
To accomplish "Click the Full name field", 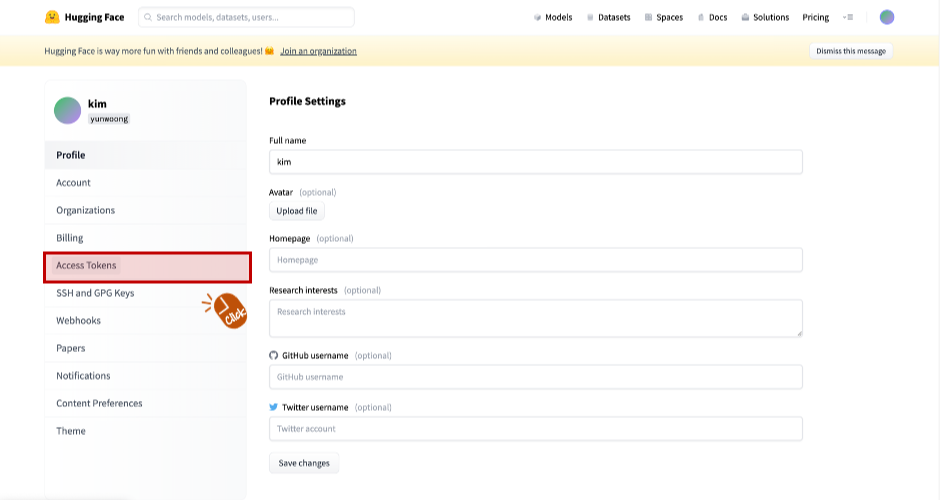I will tap(536, 162).
